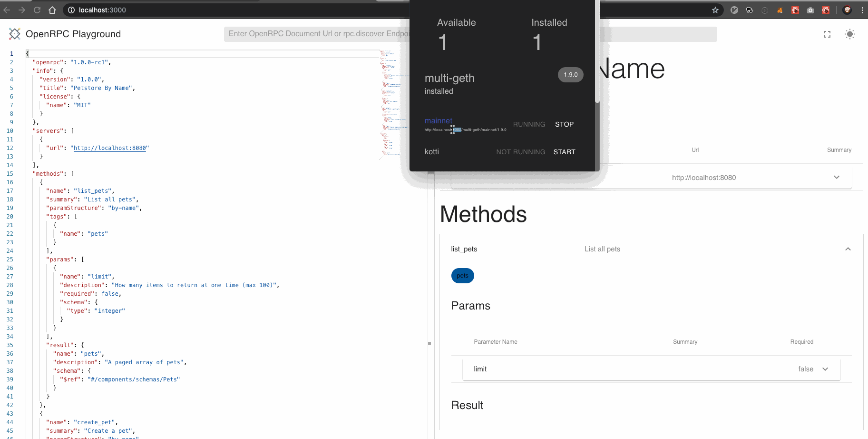Enter fullscreen mode via the fullscreen icon

coord(827,34)
